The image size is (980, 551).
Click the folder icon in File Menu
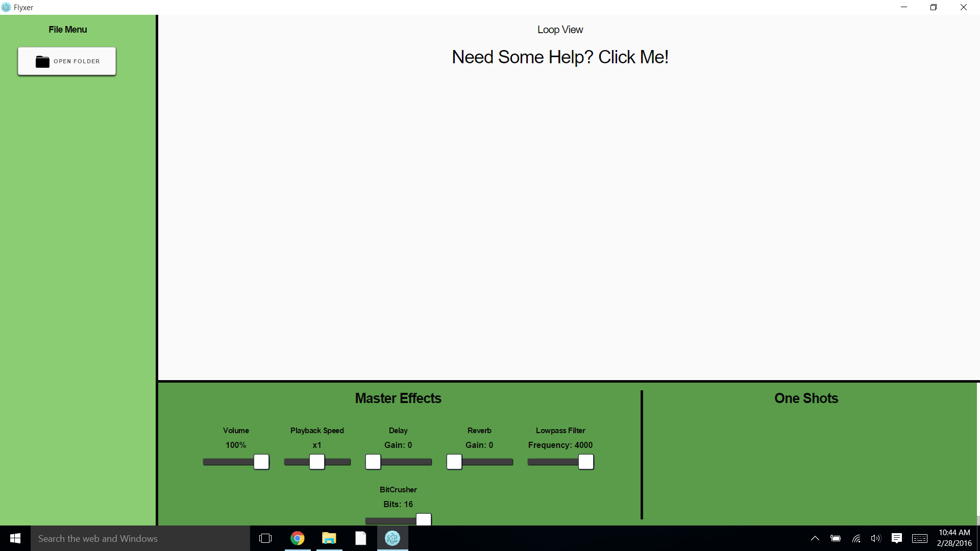tap(42, 62)
